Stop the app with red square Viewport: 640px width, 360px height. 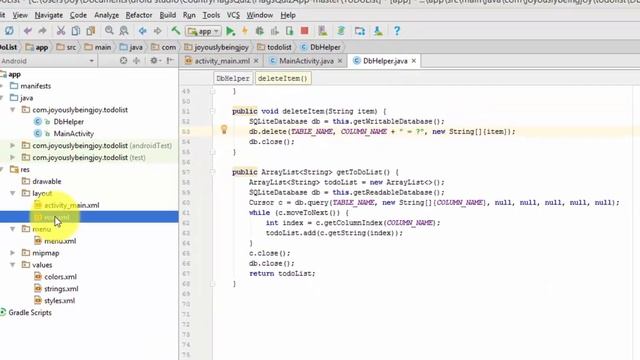click(304, 31)
